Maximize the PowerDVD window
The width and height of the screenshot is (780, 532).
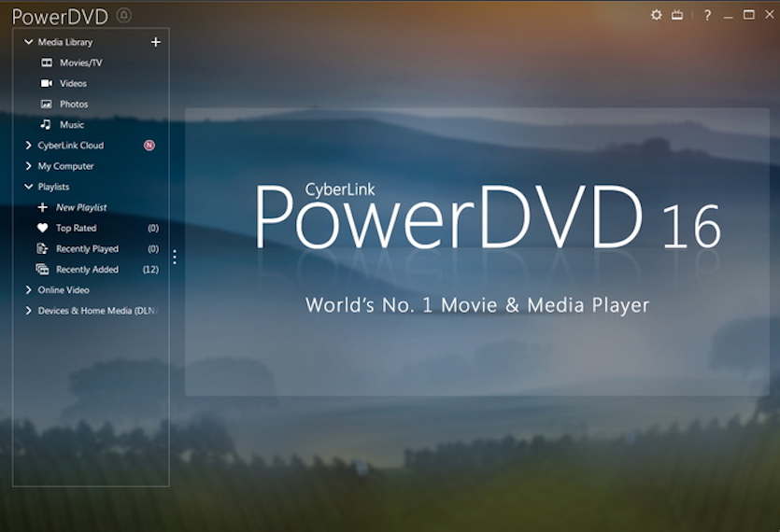click(x=748, y=15)
